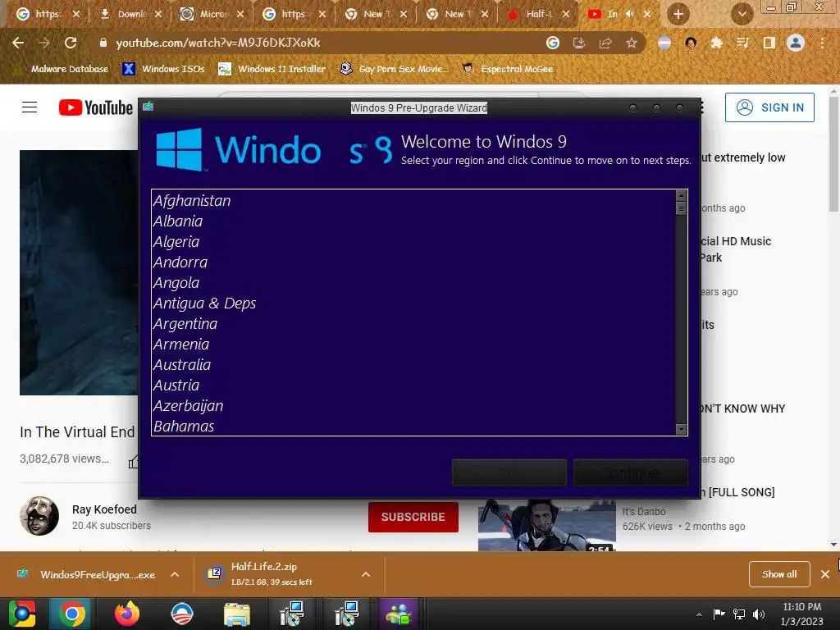Click the address bar URL

218,43
